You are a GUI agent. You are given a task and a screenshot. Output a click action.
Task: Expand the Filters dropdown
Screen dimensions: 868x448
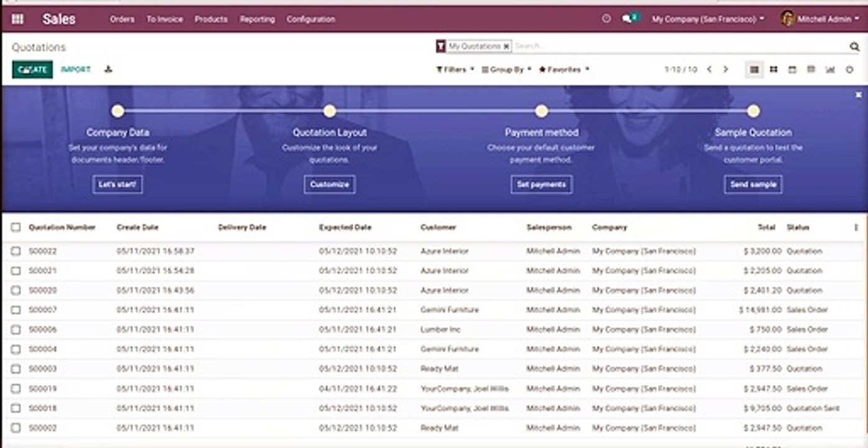(455, 70)
